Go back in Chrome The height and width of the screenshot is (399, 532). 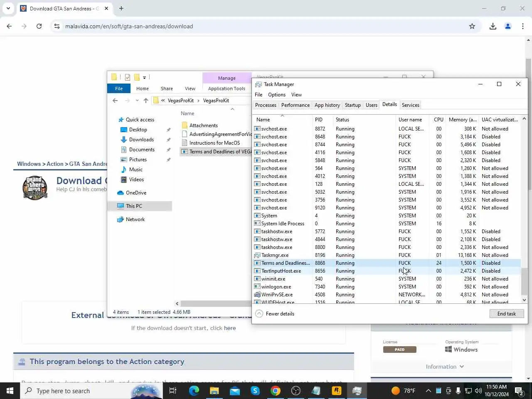coord(9,26)
